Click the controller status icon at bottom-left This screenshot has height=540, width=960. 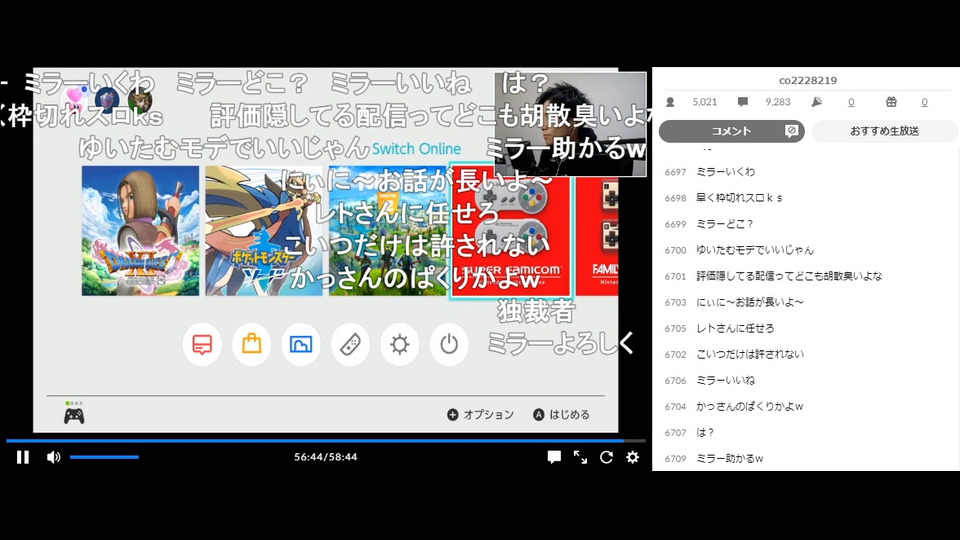[x=74, y=413]
